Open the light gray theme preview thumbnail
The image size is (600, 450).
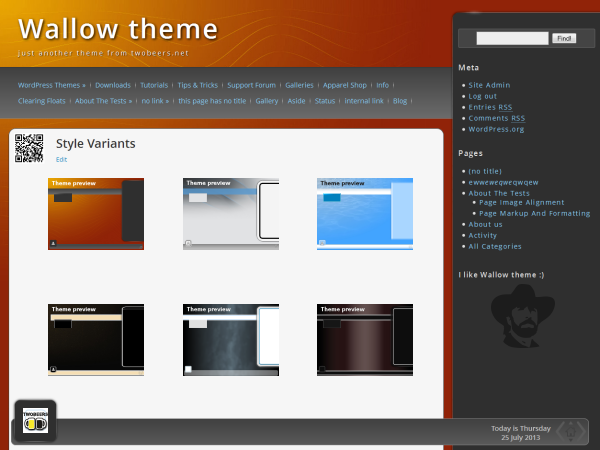click(231, 213)
